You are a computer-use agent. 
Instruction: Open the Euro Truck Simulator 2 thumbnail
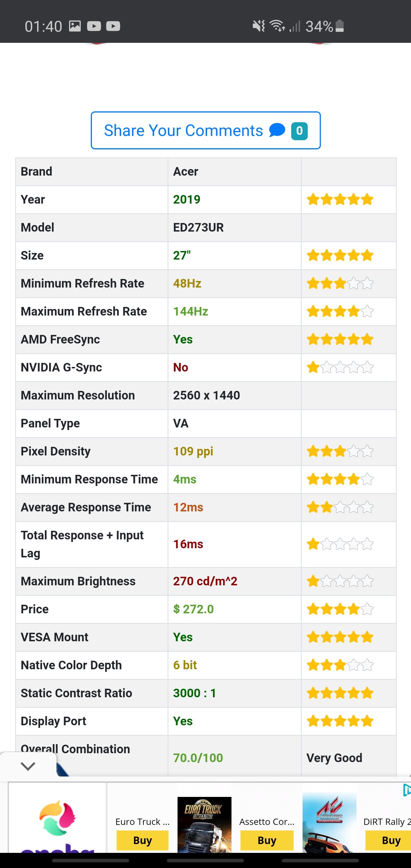point(204,823)
